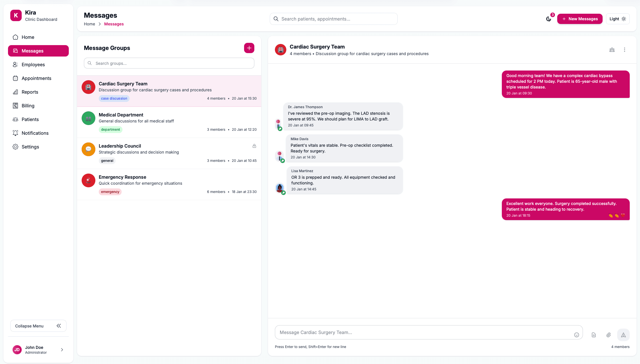Click the notification bell with badge 3
The width and height of the screenshot is (640, 364).
pos(548,19)
